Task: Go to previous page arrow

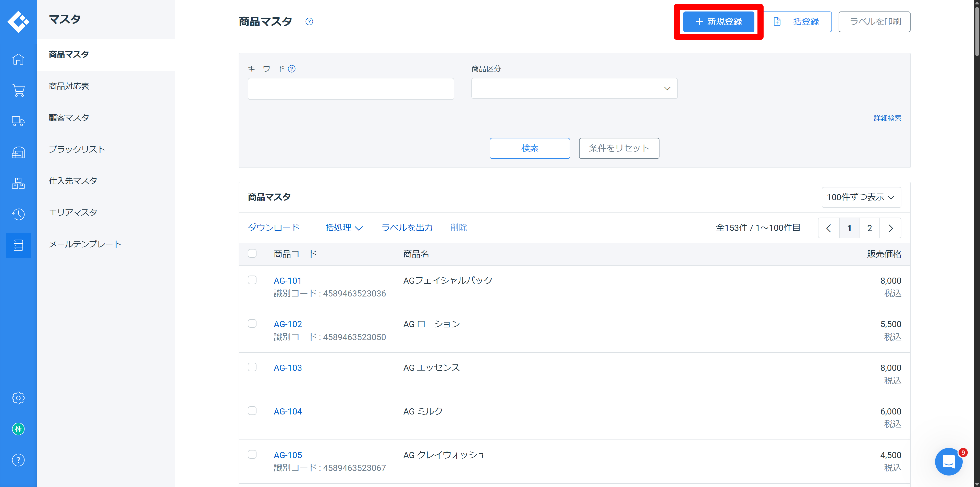Action: click(829, 228)
